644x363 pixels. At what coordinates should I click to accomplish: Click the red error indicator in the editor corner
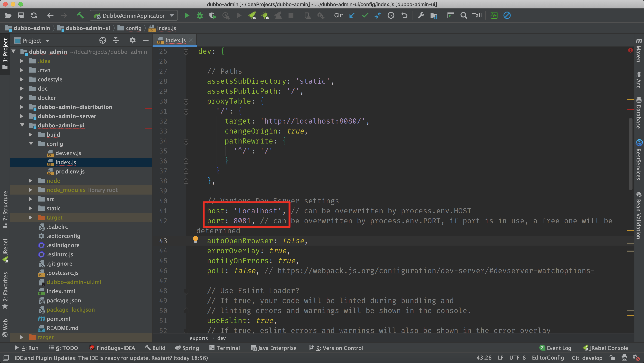(x=630, y=50)
